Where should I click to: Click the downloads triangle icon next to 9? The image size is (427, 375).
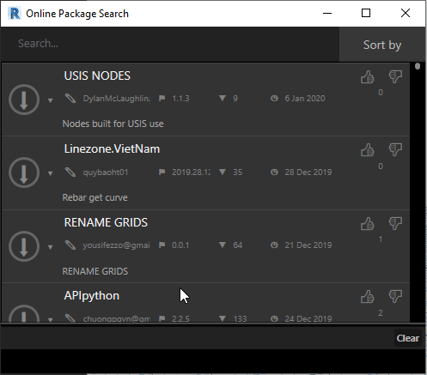coord(222,98)
